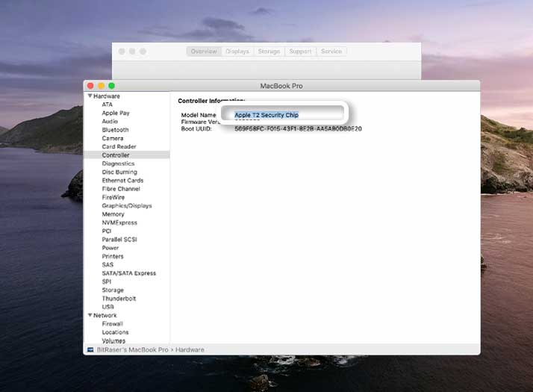This screenshot has height=392, width=533.
Task: Select Volumes under Network
Action: click(113, 340)
